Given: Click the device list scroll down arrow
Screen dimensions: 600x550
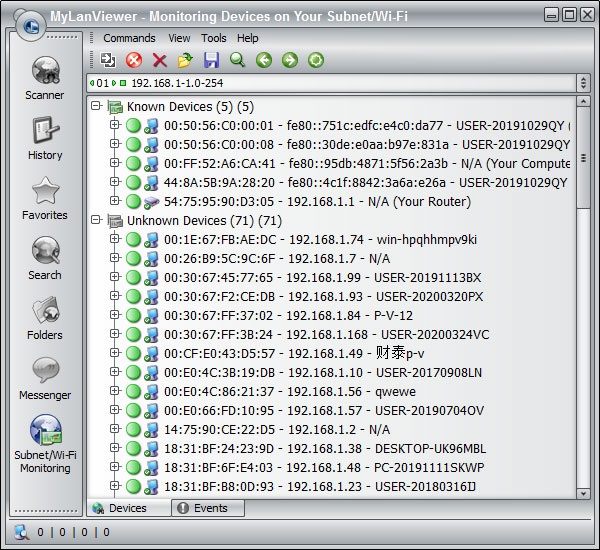Looking at the screenshot, I should [583, 494].
